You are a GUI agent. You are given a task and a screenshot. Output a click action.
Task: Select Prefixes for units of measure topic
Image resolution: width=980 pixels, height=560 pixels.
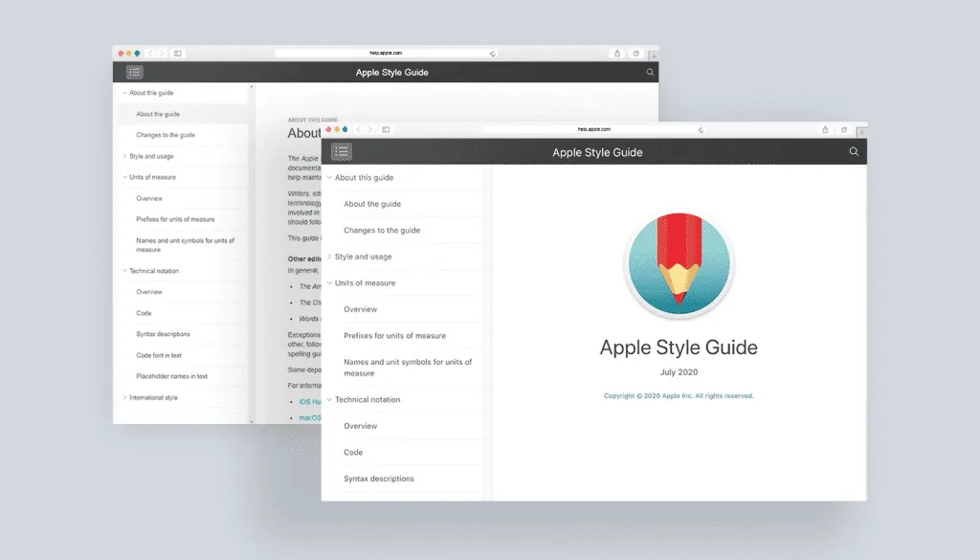click(x=396, y=335)
